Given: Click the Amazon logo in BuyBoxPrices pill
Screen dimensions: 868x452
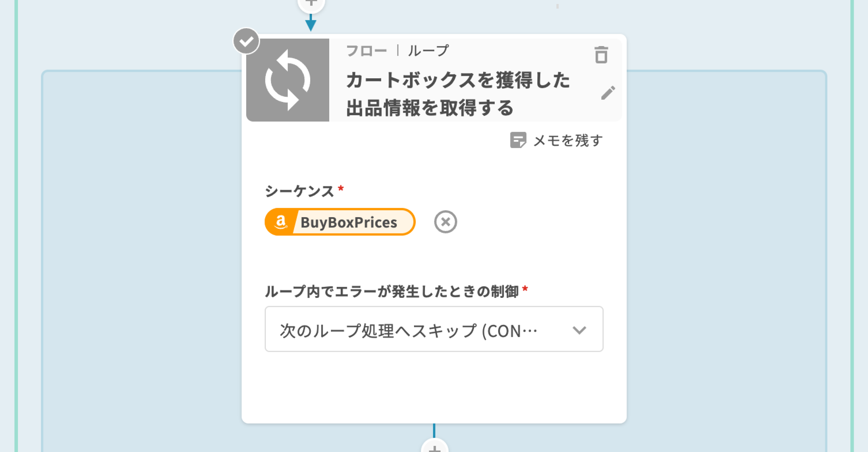Looking at the screenshot, I should click(281, 222).
